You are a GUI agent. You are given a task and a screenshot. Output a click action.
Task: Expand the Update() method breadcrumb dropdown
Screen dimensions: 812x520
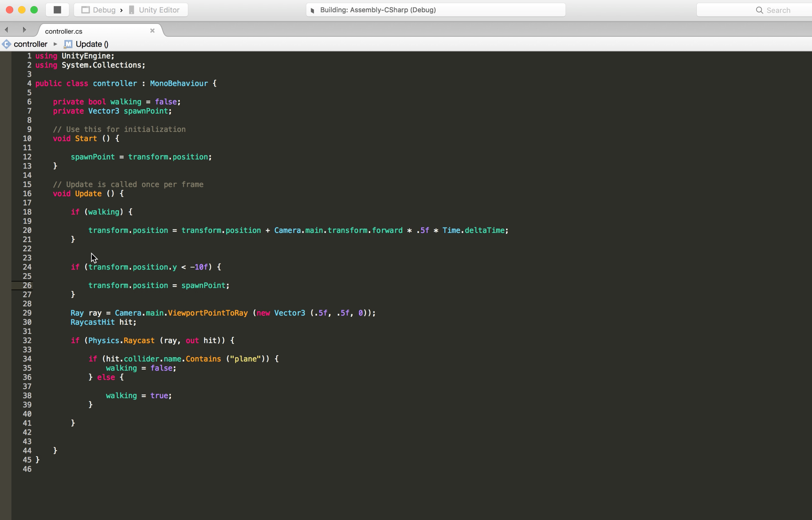tap(91, 44)
